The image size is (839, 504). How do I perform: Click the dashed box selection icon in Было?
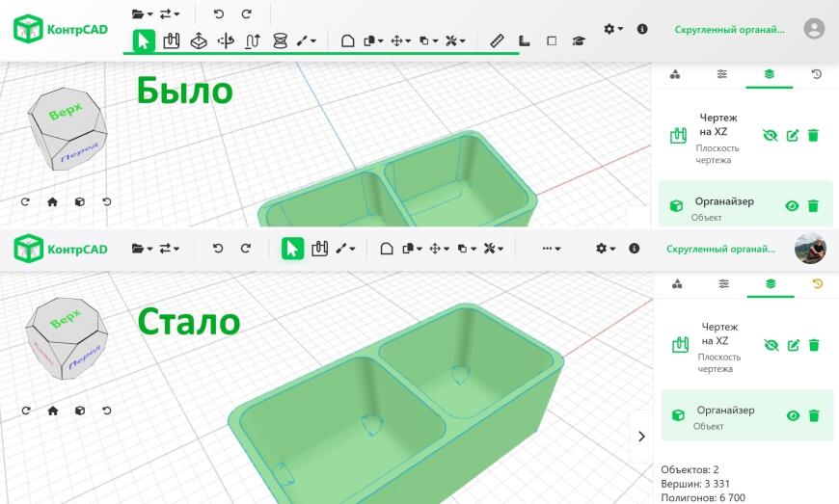click(552, 40)
